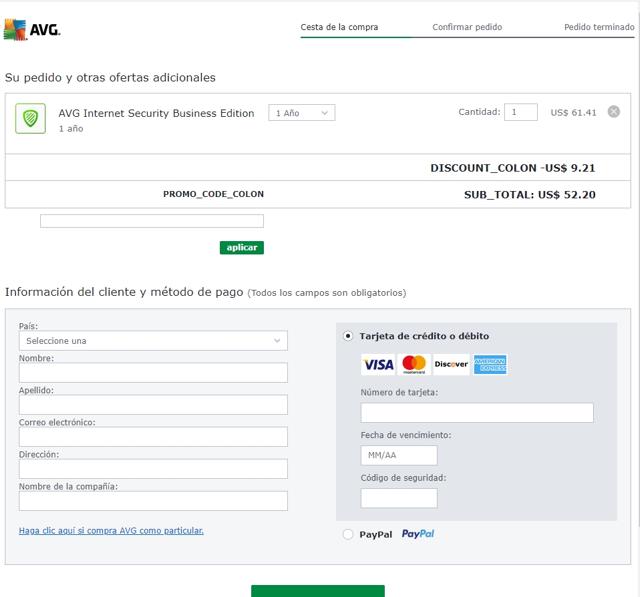This screenshot has height=597, width=640.
Task: Focus the MM/AA expiration date field
Action: click(399, 455)
